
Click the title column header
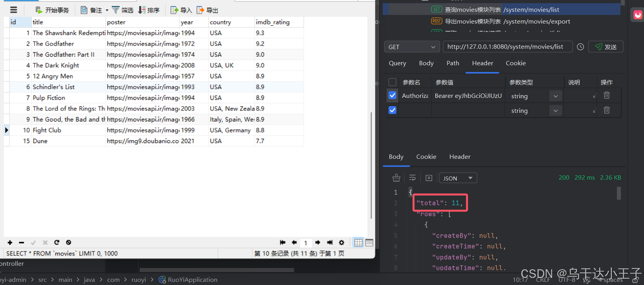pyautogui.click(x=68, y=22)
